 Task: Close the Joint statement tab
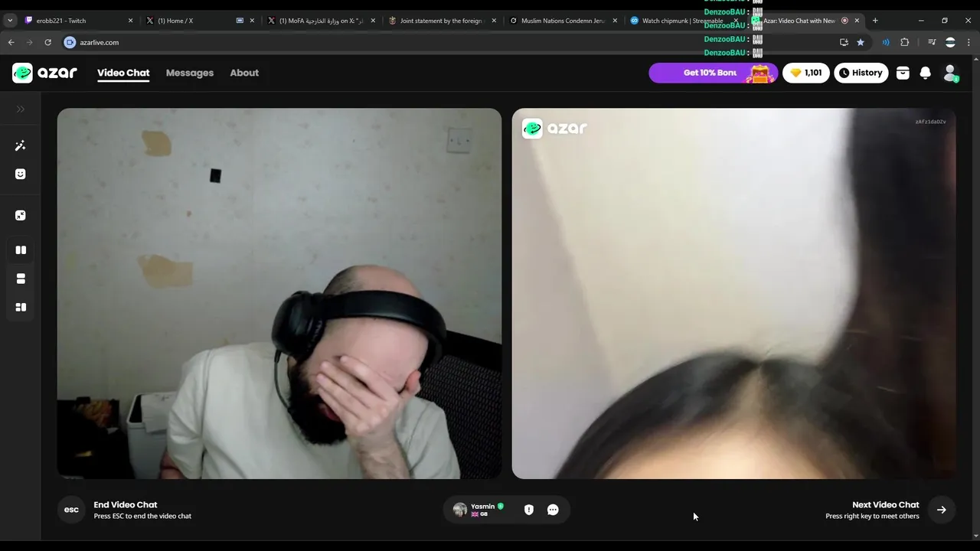click(494, 21)
